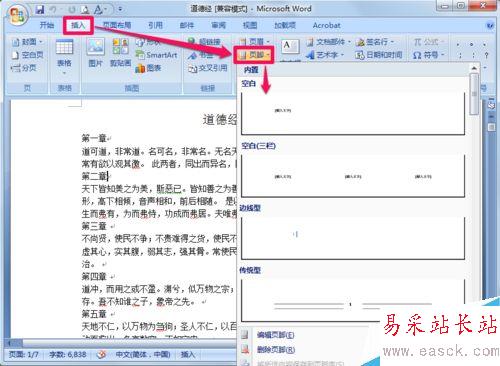Open the 页面布局 tab
Image resolution: width=500 pixels, height=366 pixels.
pyautogui.click(x=117, y=25)
